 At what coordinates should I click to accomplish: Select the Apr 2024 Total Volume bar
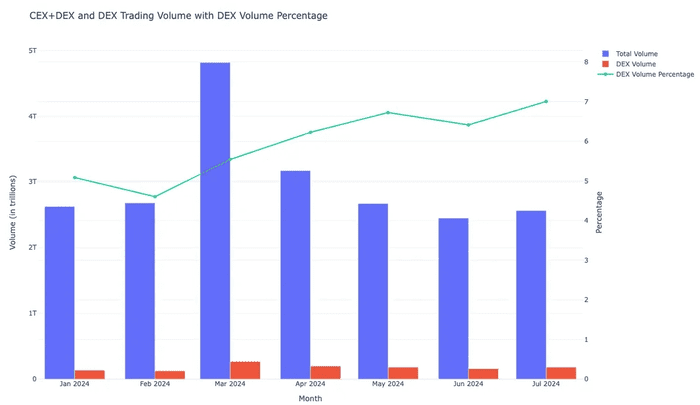click(x=296, y=275)
